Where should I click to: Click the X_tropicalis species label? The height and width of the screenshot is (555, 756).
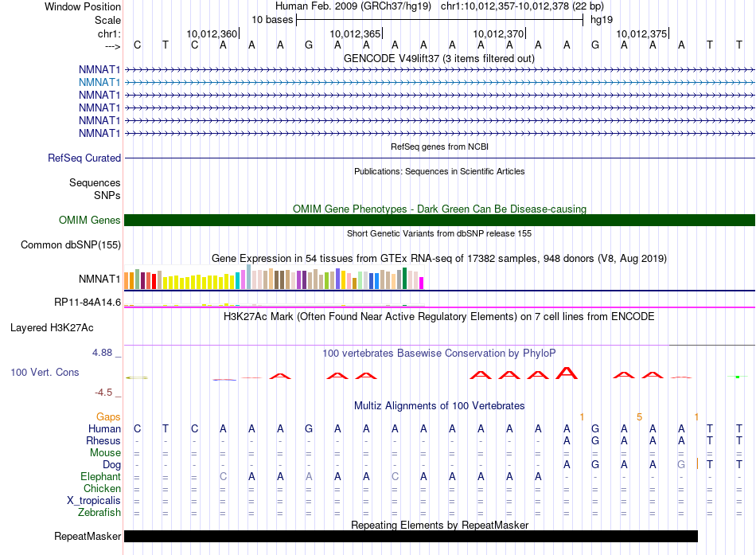coord(94,500)
